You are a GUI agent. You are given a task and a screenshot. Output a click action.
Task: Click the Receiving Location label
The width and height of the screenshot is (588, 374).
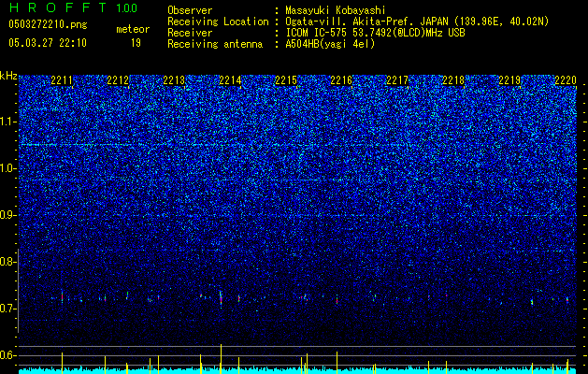pos(218,22)
